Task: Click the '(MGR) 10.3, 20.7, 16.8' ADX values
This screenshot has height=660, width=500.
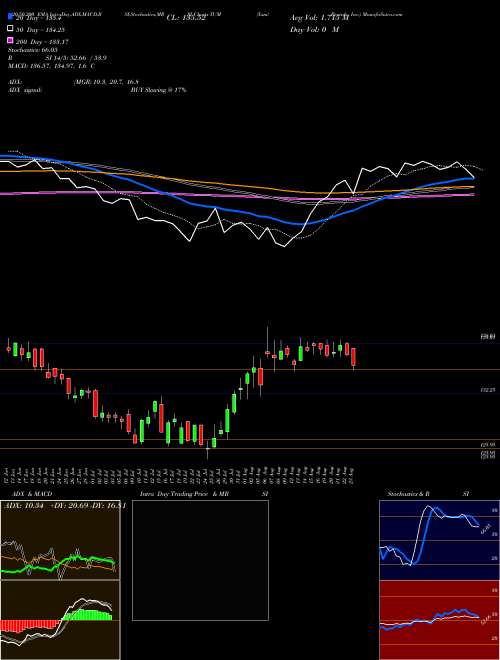Action: pos(106,82)
